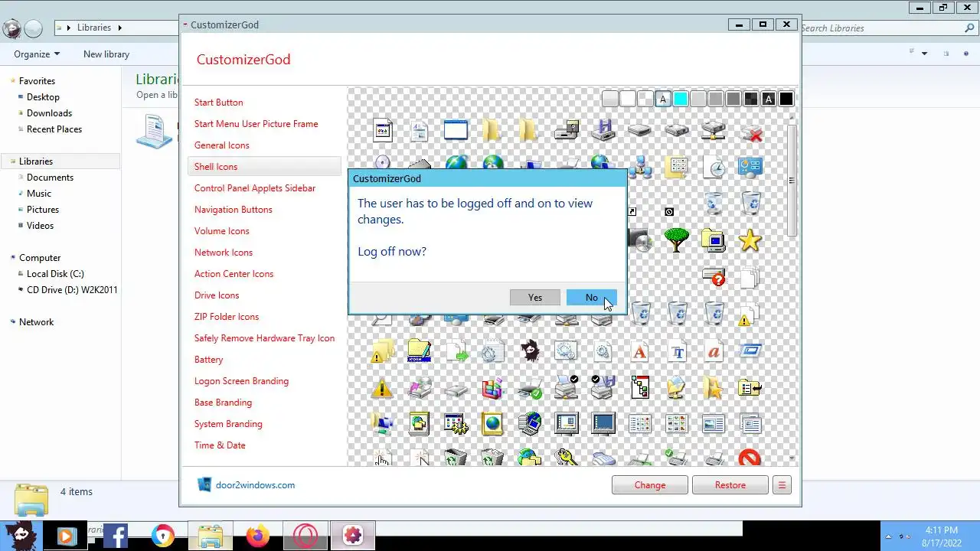
Task: Select the printer with green checkmark icon
Action: (529, 389)
